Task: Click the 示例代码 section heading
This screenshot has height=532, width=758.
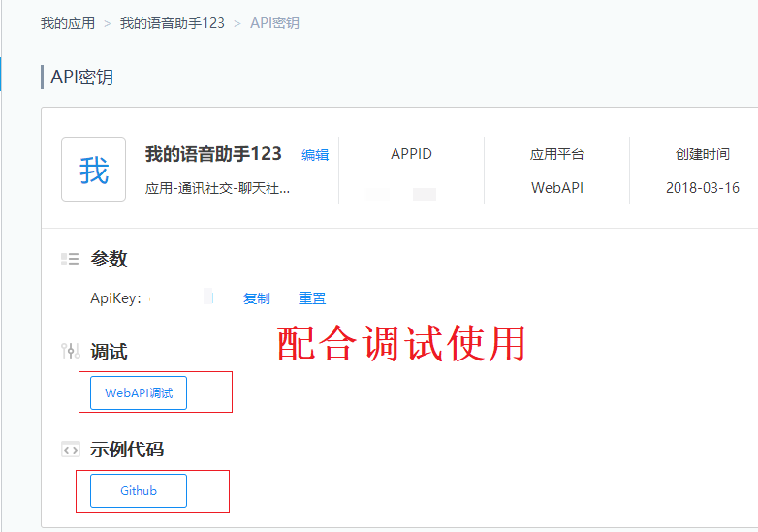Action: pyautogui.click(x=127, y=450)
